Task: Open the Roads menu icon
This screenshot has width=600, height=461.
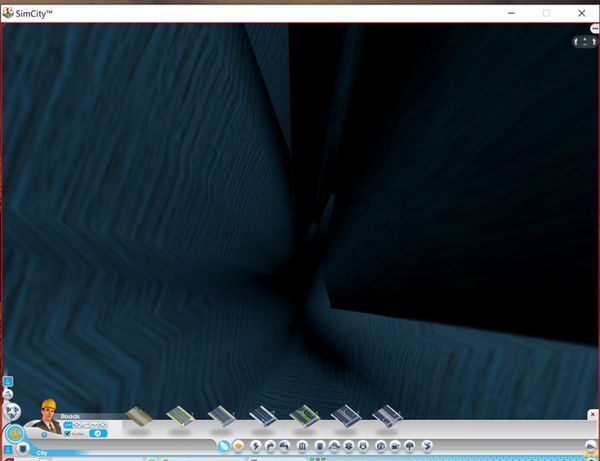Action: click(224, 446)
